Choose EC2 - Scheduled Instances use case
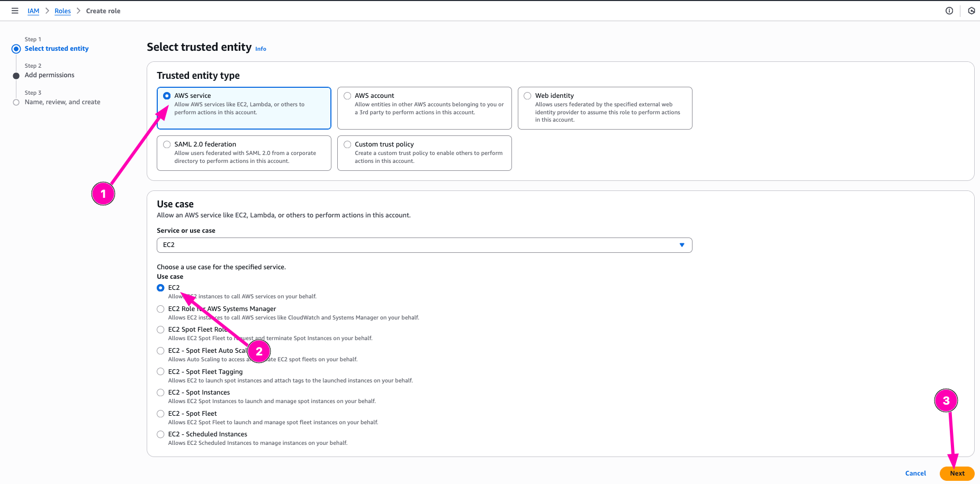The width and height of the screenshot is (980, 484). 160,434
